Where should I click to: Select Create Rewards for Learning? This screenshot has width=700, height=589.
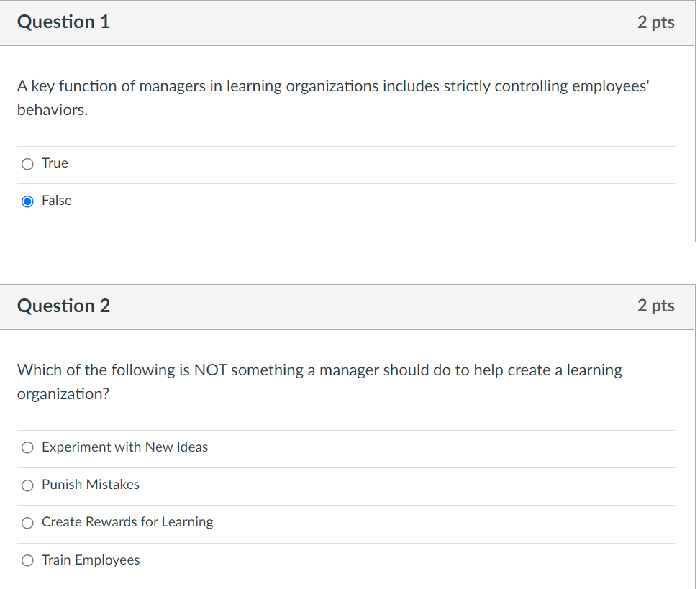(27, 523)
